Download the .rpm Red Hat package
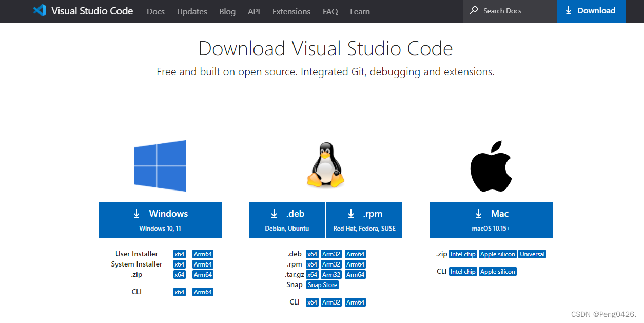This screenshot has height=323, width=644. click(364, 220)
